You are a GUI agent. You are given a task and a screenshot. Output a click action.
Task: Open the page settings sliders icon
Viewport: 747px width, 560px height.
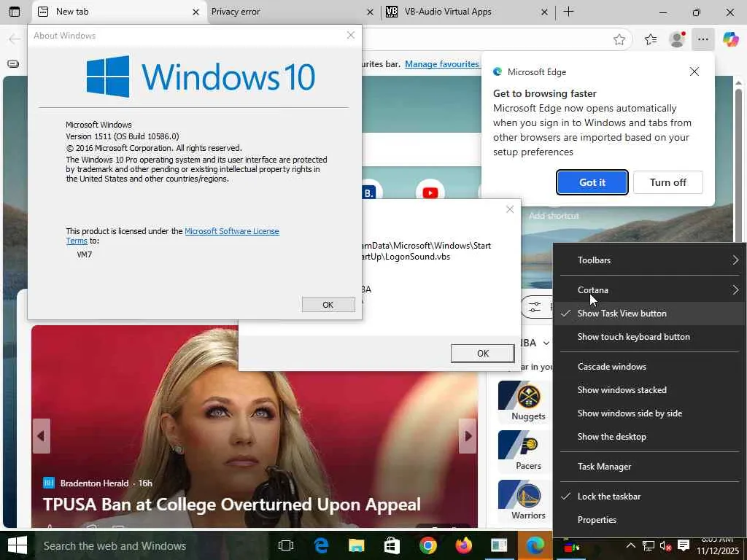pos(535,307)
